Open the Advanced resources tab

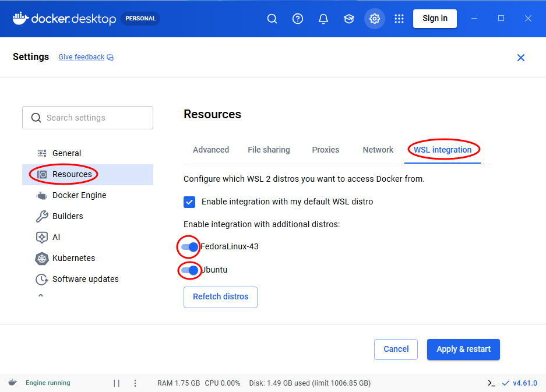tap(211, 150)
